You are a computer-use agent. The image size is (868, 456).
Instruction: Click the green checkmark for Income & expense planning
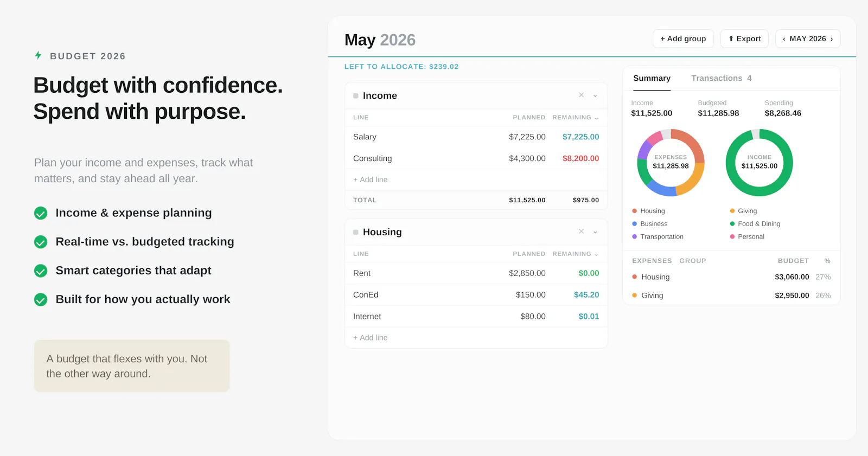tap(41, 213)
